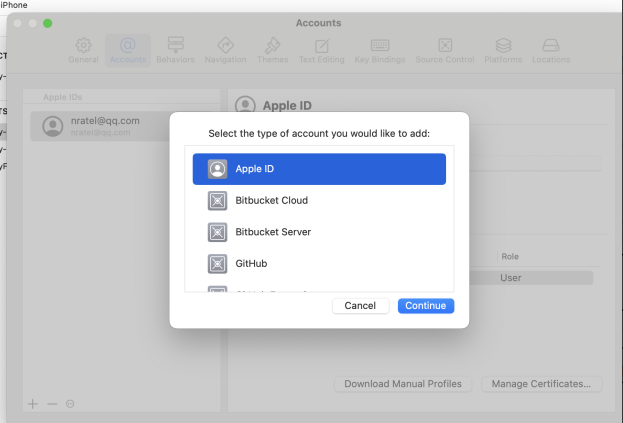Select the nratel@qq.com account in sidebar
623x423 pixels.
pos(100,126)
